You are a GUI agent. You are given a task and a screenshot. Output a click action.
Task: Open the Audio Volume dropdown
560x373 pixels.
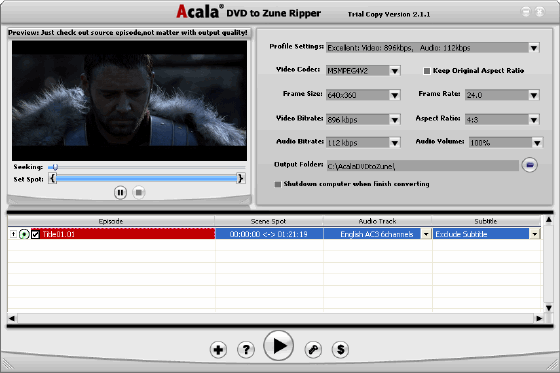coord(537,143)
